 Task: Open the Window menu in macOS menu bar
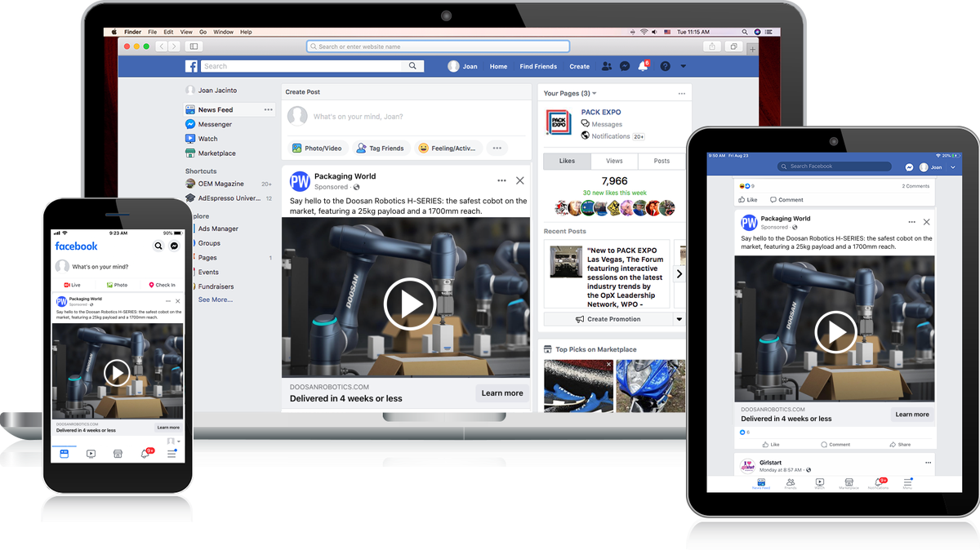(224, 32)
